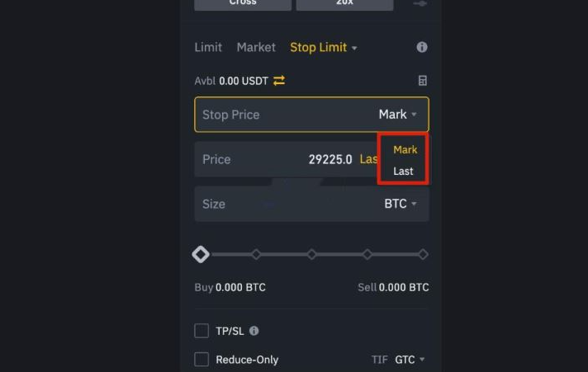Image resolution: width=588 pixels, height=372 pixels.
Task: Click the TP/SL info icon
Action: [x=254, y=331]
